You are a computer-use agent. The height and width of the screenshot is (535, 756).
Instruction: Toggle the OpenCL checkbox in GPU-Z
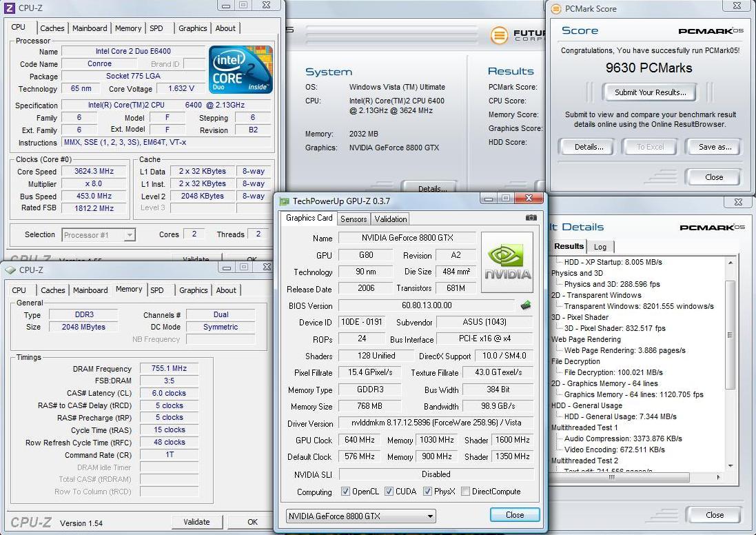pos(345,491)
